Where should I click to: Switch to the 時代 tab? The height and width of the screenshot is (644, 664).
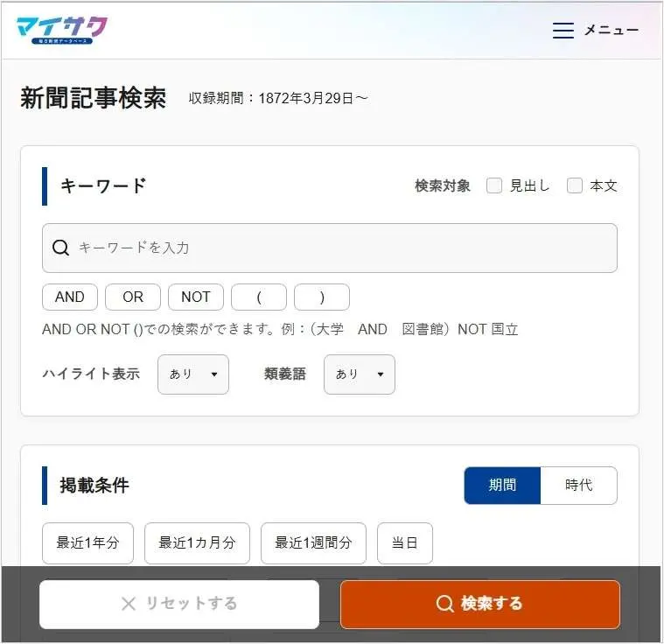tap(578, 485)
